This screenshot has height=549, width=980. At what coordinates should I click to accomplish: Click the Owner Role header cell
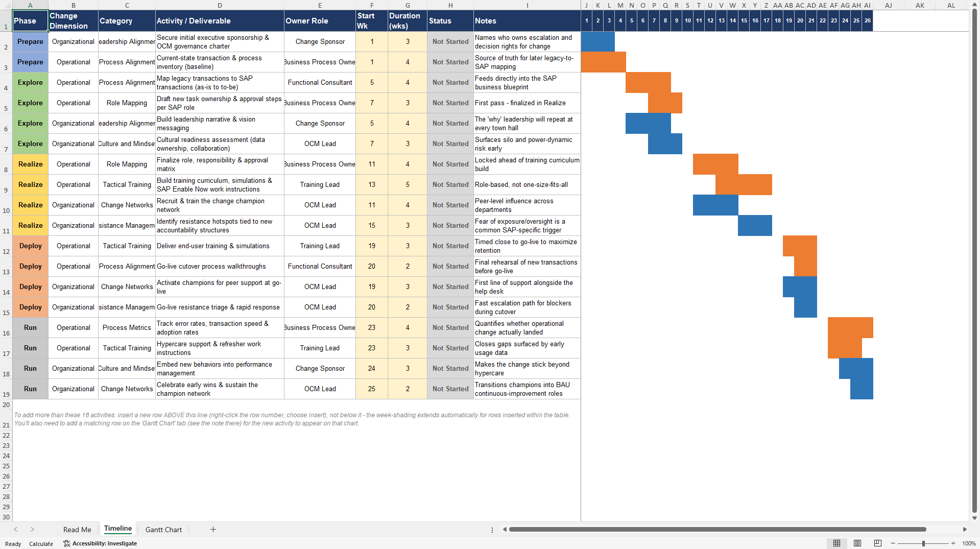click(x=320, y=21)
